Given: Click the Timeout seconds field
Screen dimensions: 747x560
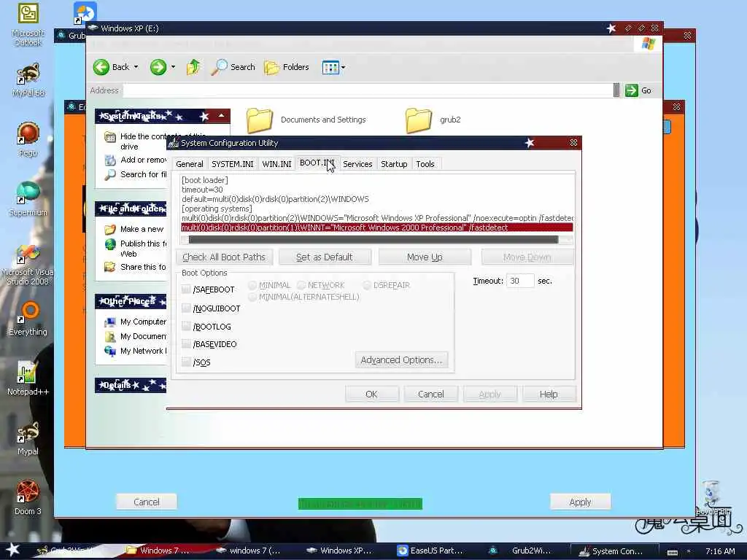Looking at the screenshot, I should (519, 281).
